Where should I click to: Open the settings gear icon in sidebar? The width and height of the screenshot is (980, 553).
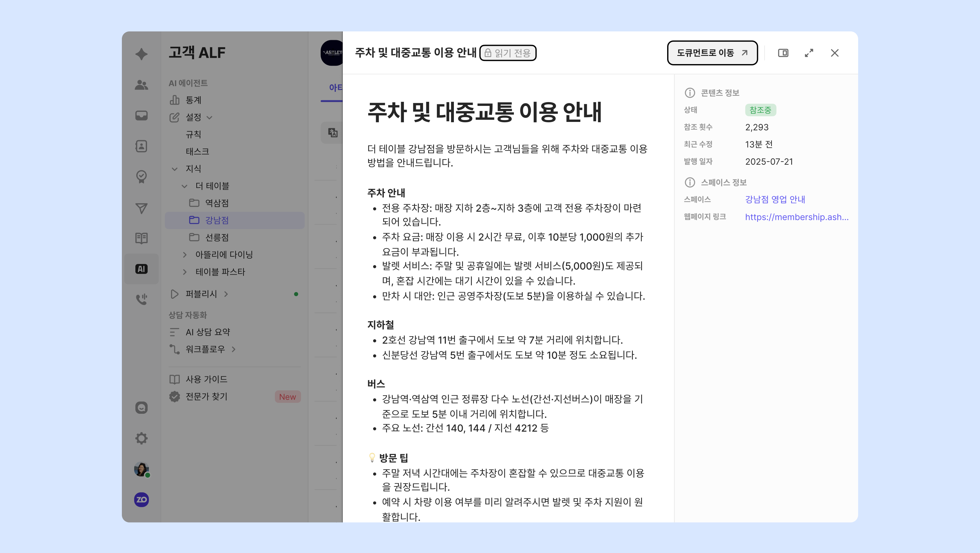click(141, 438)
